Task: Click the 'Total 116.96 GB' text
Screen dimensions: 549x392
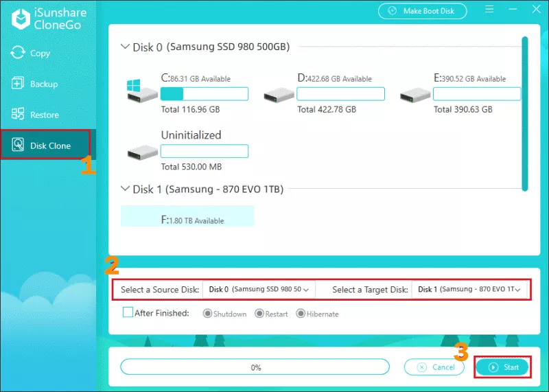Action: pos(191,110)
